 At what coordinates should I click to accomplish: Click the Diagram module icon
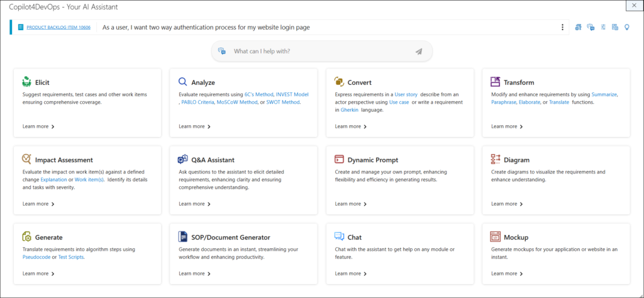(496, 160)
